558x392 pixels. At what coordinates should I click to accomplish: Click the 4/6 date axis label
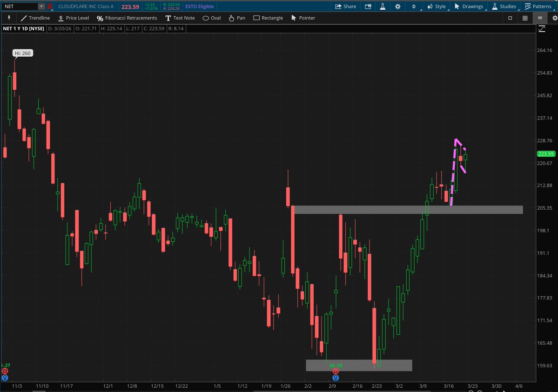click(x=519, y=386)
